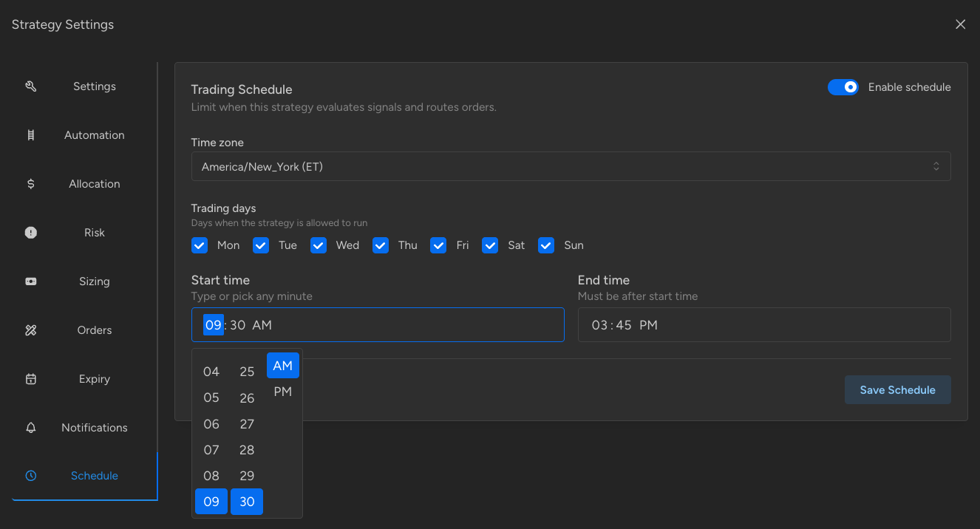
Task: Select hour 09 in time picker
Action: pyautogui.click(x=211, y=502)
